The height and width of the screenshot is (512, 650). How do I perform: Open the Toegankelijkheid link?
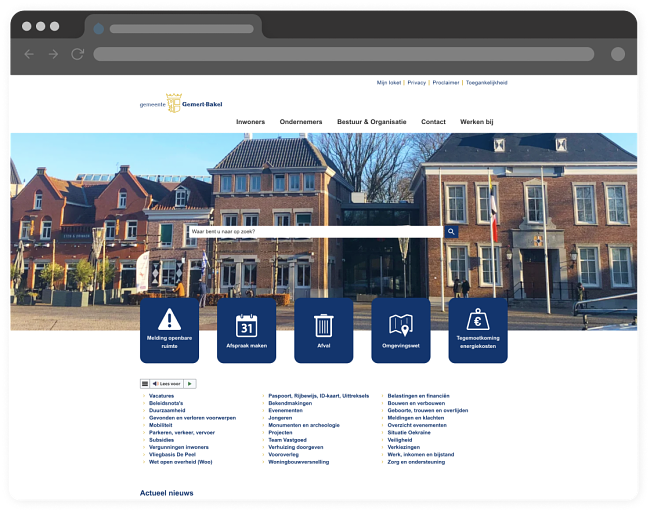click(x=486, y=83)
